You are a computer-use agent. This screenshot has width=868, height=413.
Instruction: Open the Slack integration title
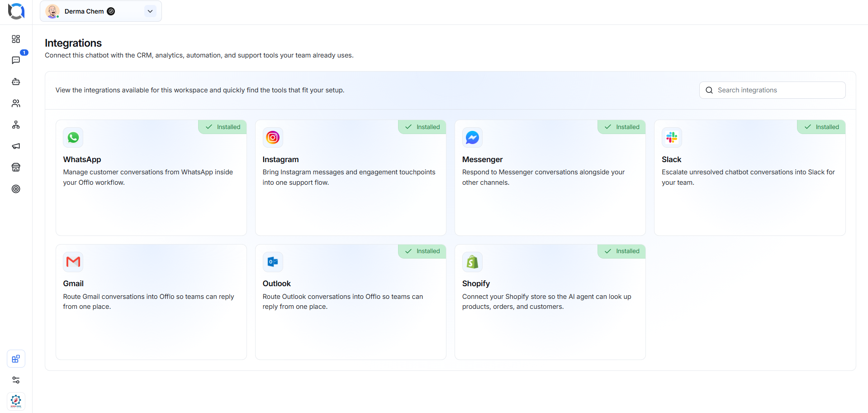coord(671,159)
